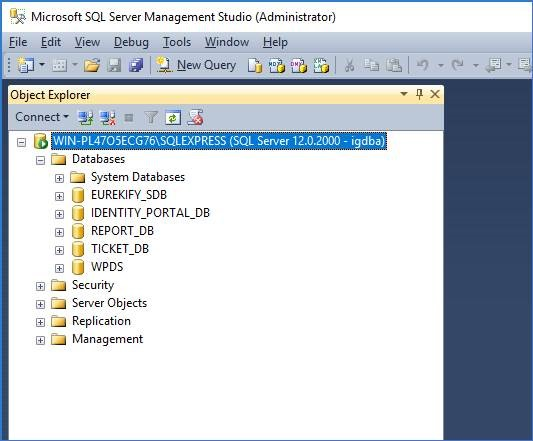533x441 pixels.
Task: Click the Database Engine Query icon
Action: point(255,66)
